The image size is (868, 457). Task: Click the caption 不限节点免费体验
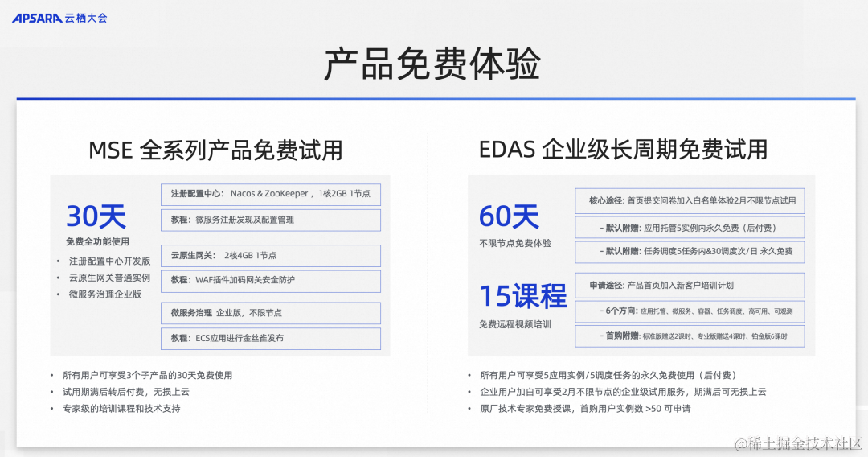515,243
